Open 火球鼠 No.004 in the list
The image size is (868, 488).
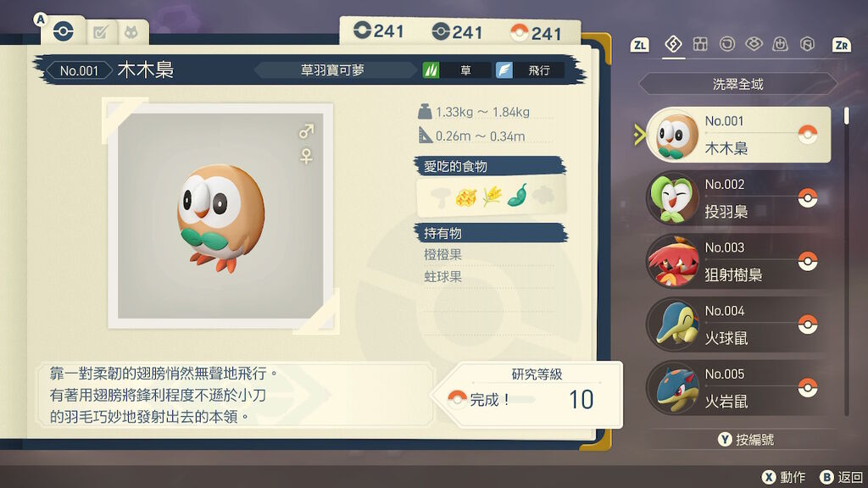pos(738,324)
